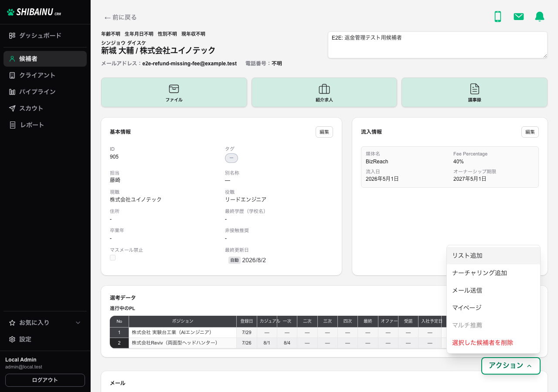Click the report document icon in sidebar
The height and width of the screenshot is (392, 558).
tap(12, 125)
